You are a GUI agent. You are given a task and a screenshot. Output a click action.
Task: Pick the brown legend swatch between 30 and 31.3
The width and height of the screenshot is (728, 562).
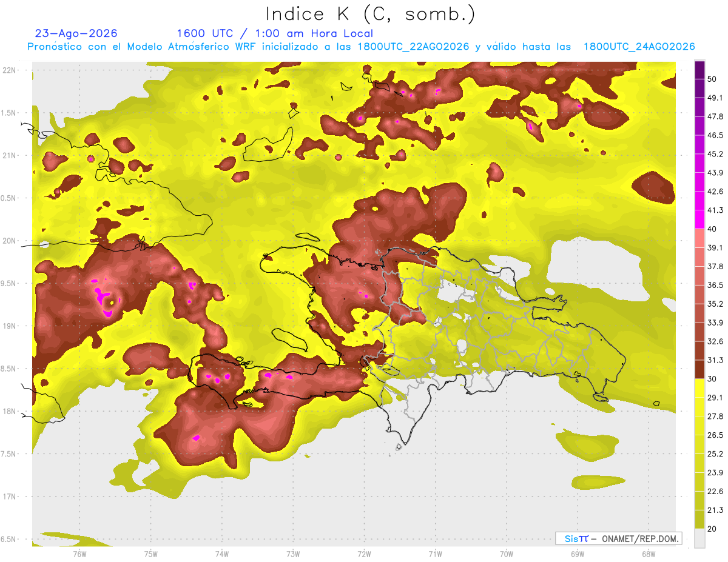click(699, 369)
